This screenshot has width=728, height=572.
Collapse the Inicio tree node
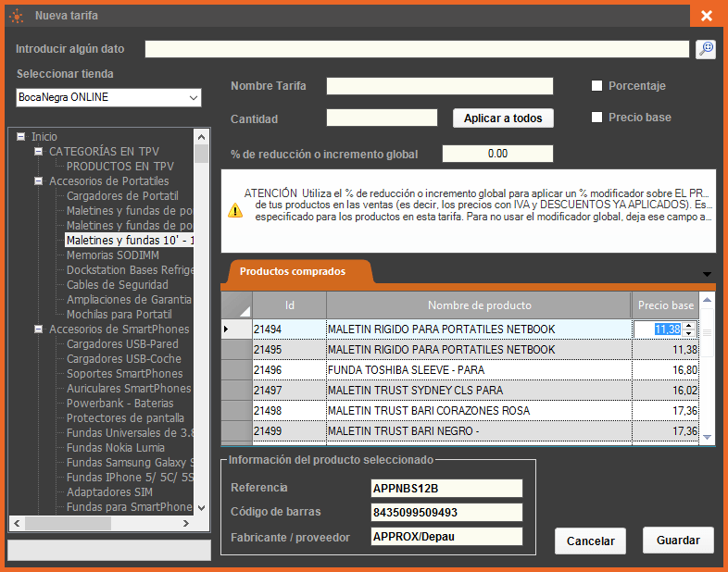click(x=20, y=137)
